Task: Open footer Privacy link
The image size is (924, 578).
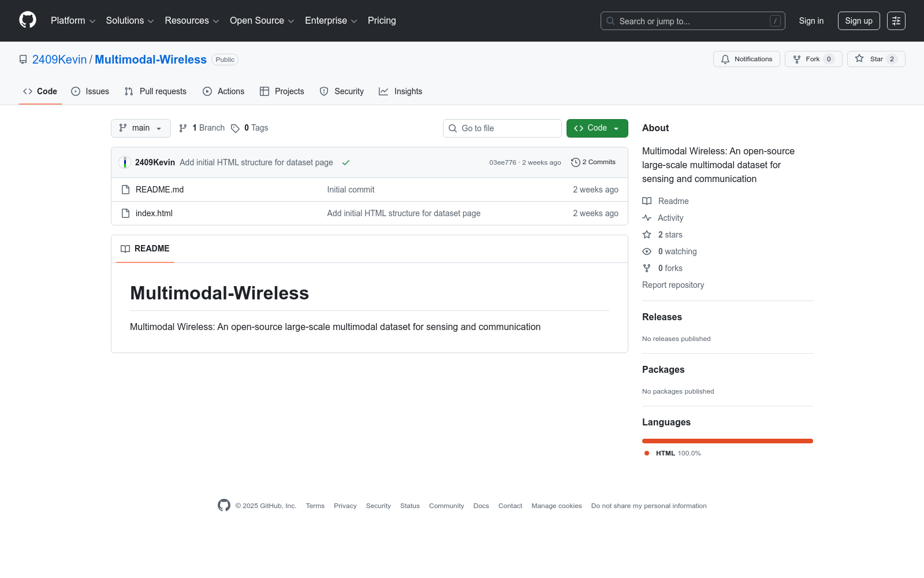Action: click(345, 506)
